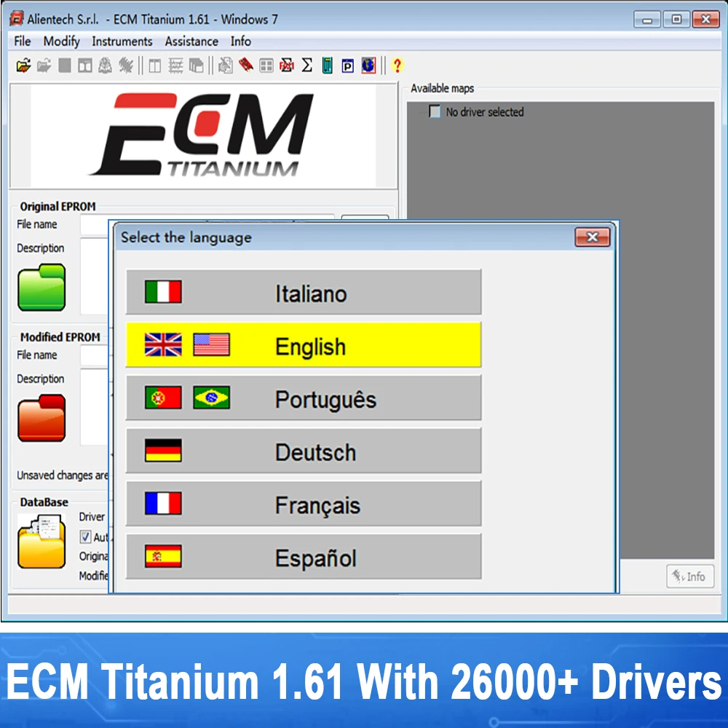Screen dimensions: 728x728
Task: Click the grayed document pages toolbar icon
Action: (226, 66)
